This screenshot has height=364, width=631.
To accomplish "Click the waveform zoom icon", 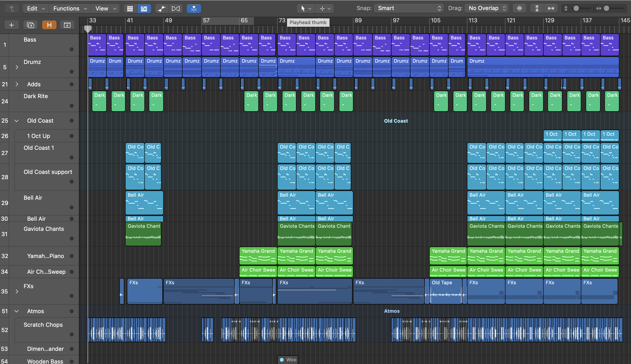I will pyautogui.click(x=519, y=8).
